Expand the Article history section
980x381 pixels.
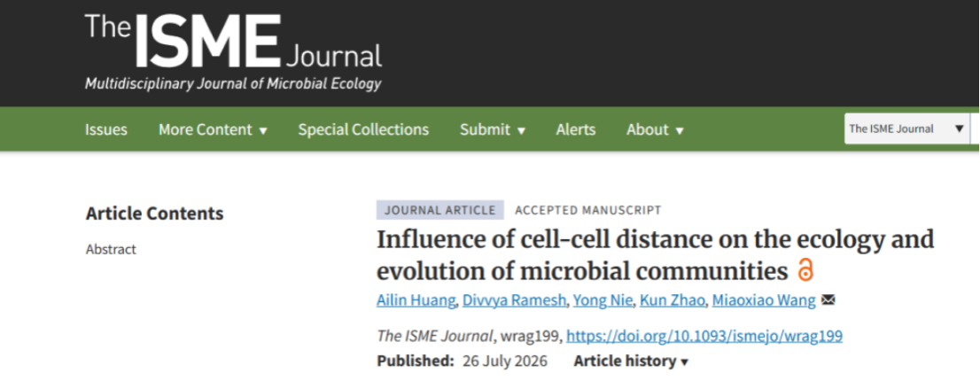tap(631, 361)
